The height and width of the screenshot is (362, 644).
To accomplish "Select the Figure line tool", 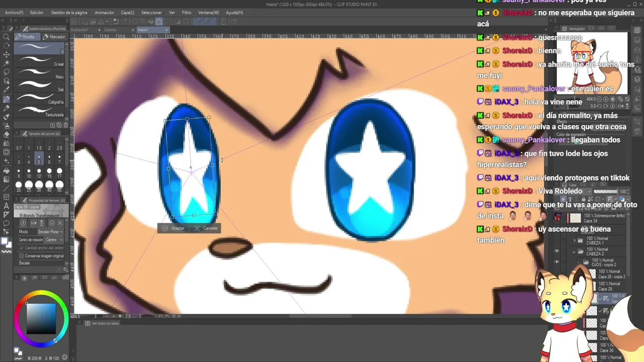I will pos(7,189).
